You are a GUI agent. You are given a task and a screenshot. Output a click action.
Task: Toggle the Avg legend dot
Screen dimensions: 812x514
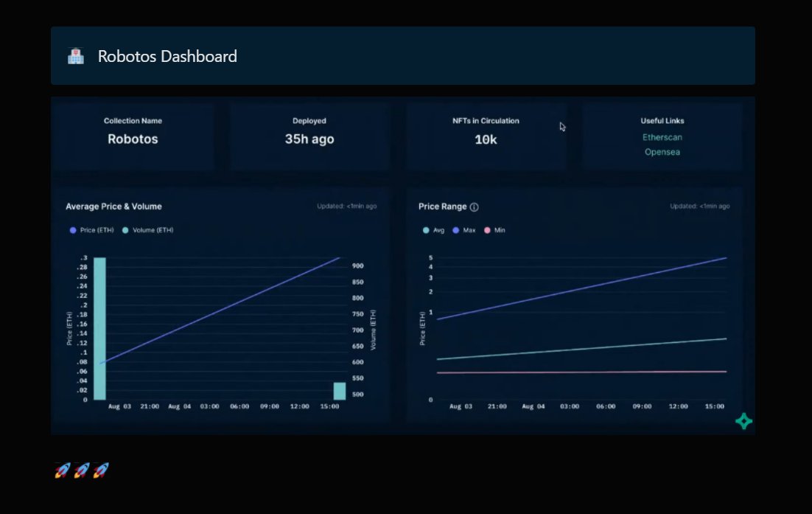pos(426,230)
